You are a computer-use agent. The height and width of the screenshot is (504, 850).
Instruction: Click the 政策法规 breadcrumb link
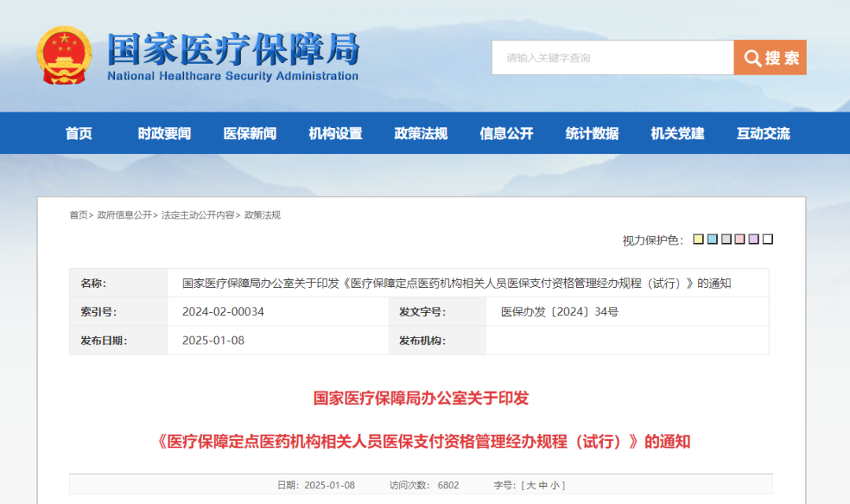[262, 215]
